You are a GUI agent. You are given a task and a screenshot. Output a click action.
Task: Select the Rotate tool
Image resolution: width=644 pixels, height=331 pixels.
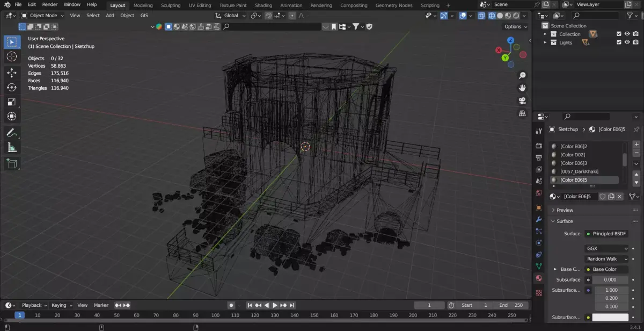pos(12,87)
